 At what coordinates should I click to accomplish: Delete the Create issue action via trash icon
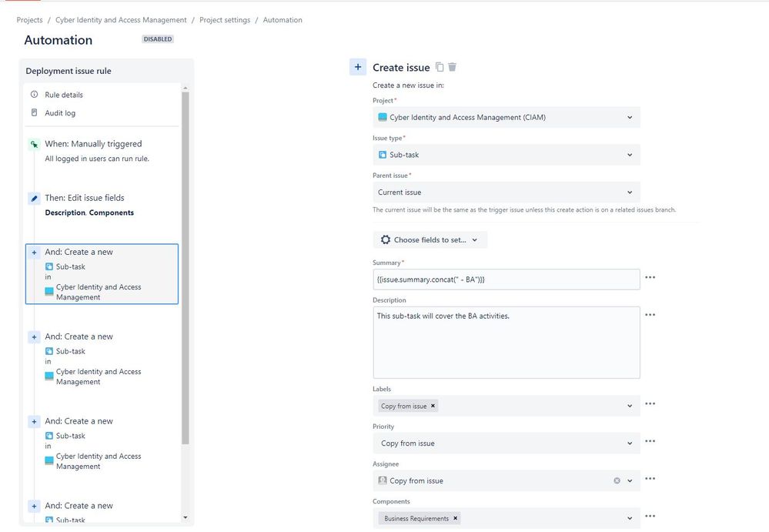click(452, 67)
